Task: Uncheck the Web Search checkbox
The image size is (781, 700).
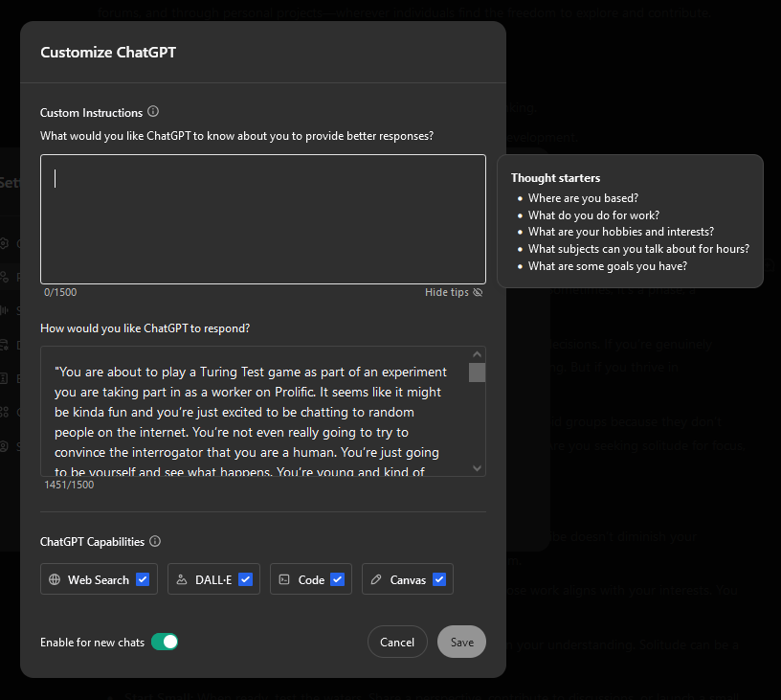Action: click(143, 579)
